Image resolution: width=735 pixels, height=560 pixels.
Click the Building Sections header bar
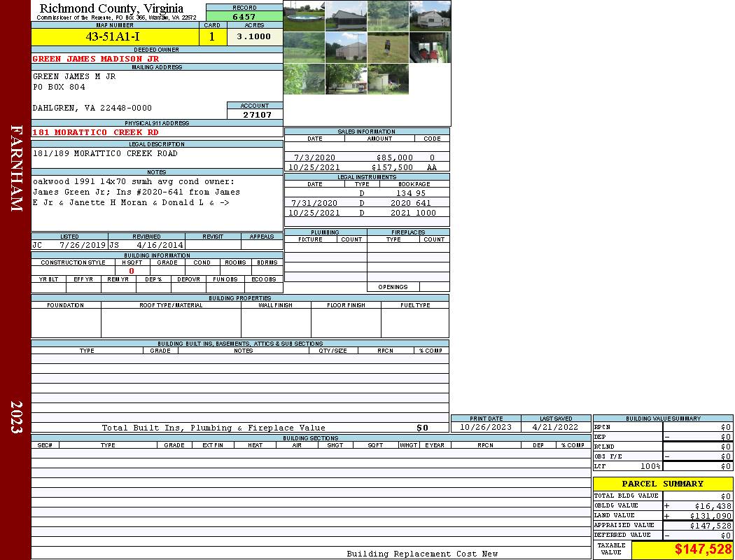coord(310,438)
